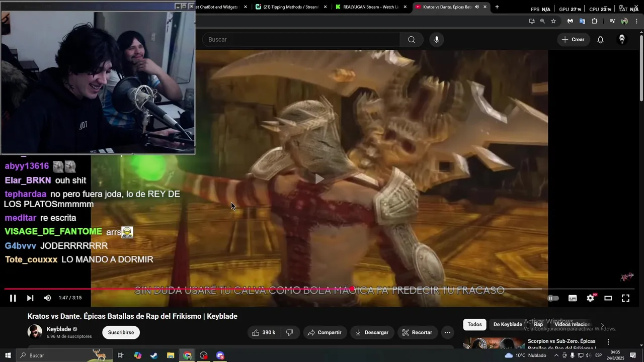Open the Malwarebytes extension icon

[570, 21]
